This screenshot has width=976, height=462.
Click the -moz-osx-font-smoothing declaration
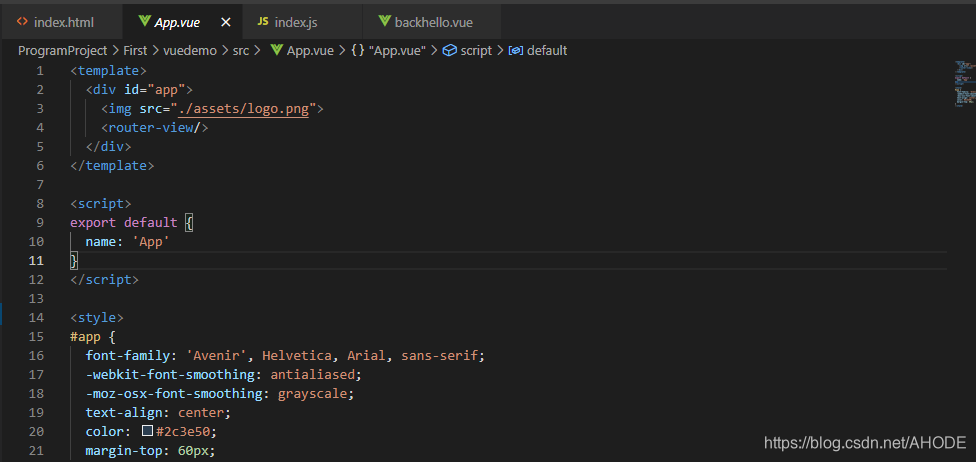click(x=220, y=394)
